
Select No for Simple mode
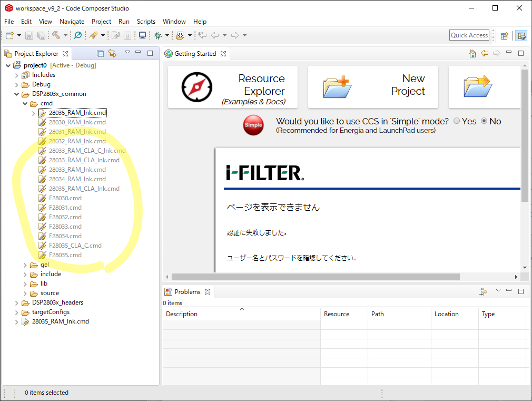pos(485,121)
